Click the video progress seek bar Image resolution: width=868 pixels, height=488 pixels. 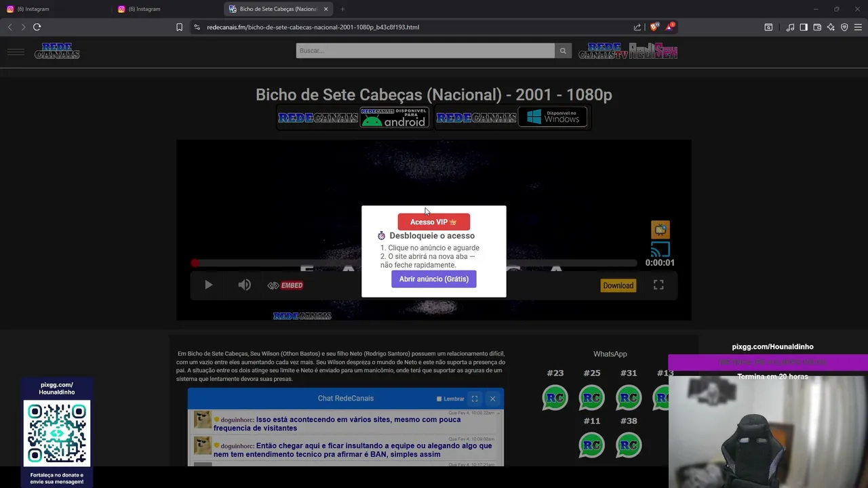coord(415,263)
